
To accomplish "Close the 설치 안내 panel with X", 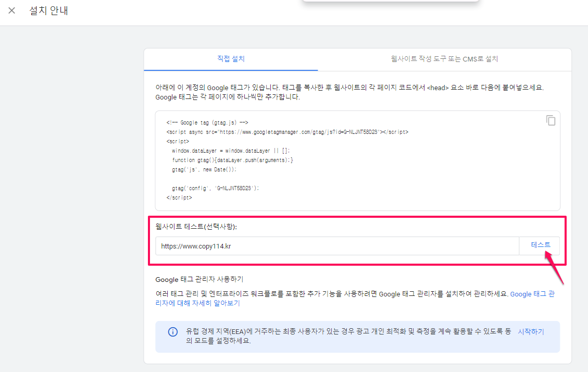I will (11, 10).
